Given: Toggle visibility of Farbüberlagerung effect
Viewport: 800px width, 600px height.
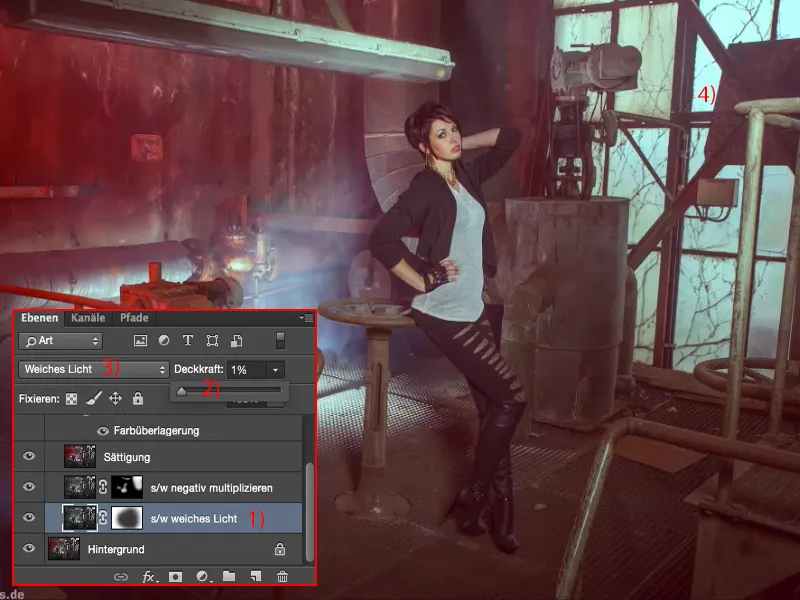Looking at the screenshot, I should (x=103, y=431).
